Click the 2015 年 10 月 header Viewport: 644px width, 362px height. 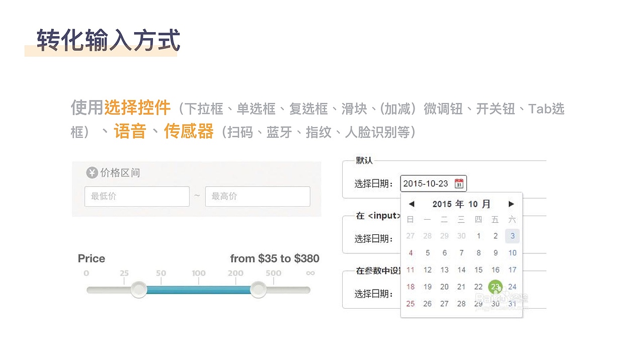tap(461, 204)
